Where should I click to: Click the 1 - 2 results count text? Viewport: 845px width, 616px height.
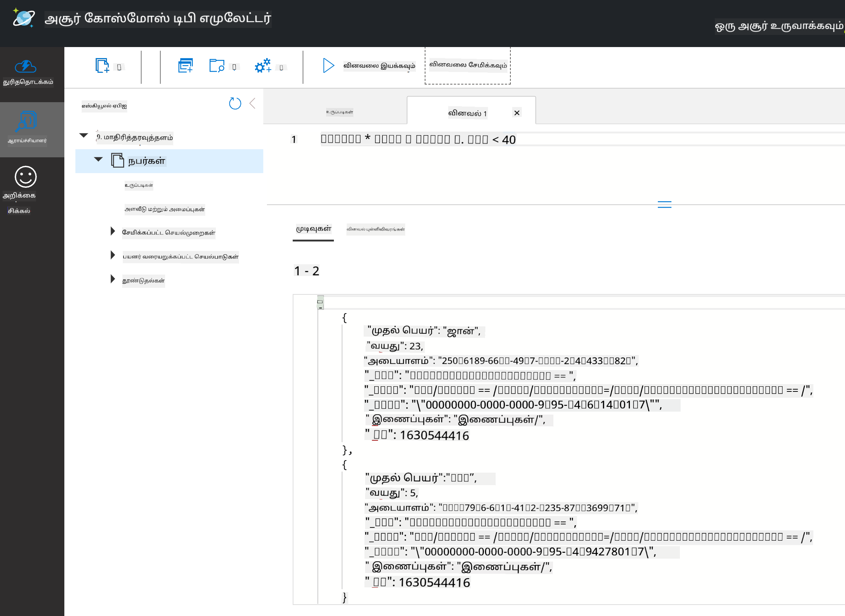pyautogui.click(x=307, y=271)
